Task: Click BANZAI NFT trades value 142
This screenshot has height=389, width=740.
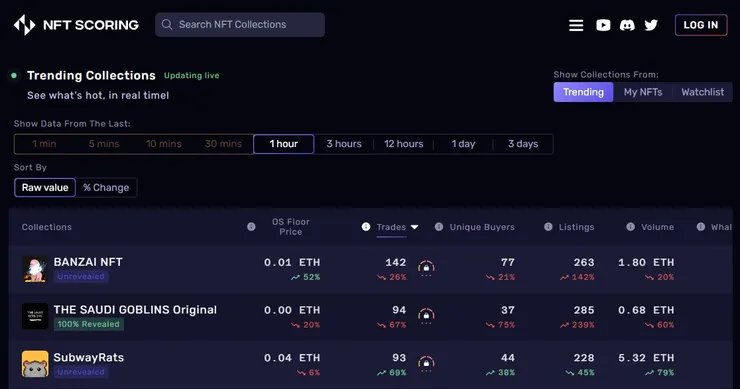Action: 395,262
